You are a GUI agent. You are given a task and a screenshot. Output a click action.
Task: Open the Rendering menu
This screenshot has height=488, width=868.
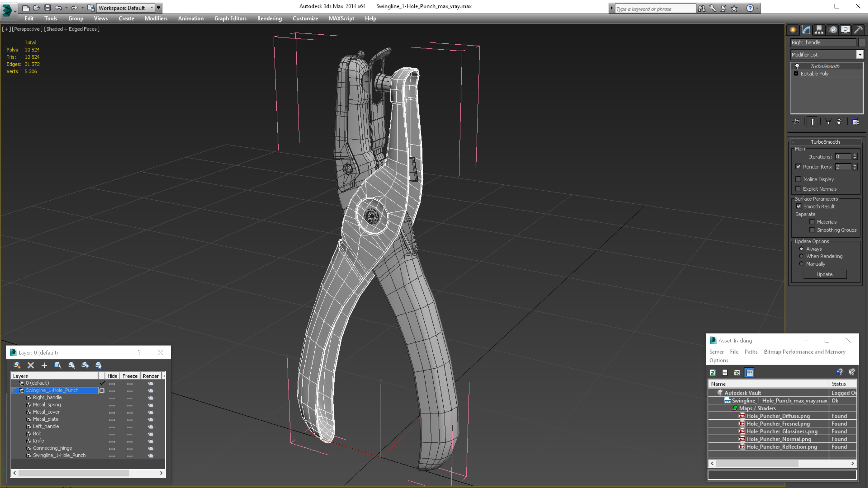[x=269, y=18]
